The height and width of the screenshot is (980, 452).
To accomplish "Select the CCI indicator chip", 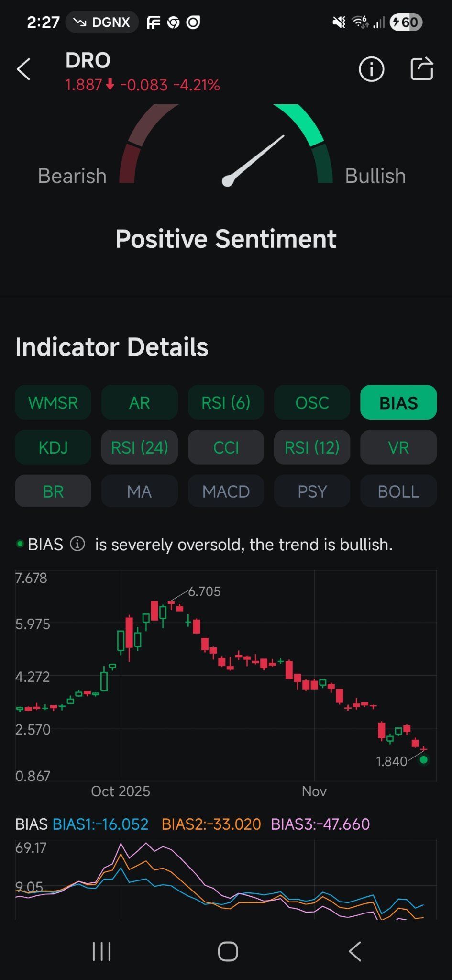I will (226, 447).
